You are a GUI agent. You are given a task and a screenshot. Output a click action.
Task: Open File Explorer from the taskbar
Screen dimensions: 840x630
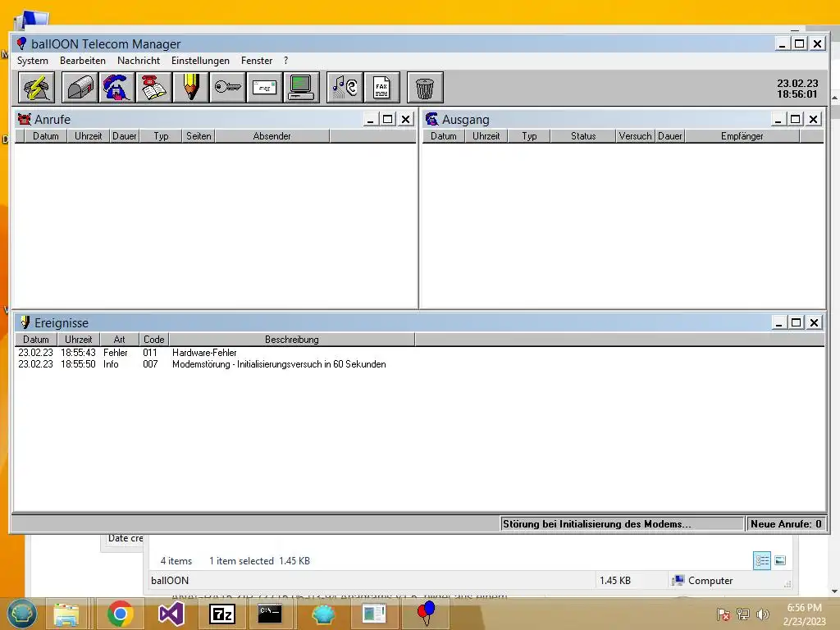point(66,614)
